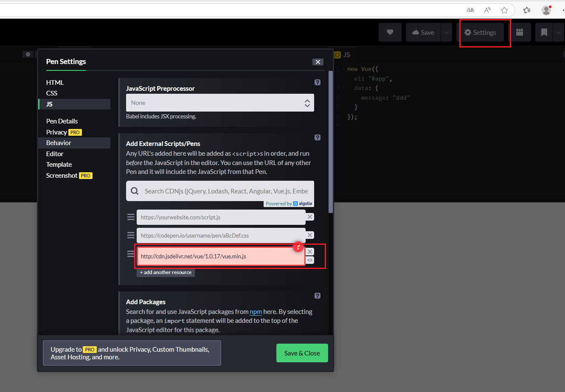Add page to favorites with star icon
Image resolution: width=565 pixels, height=392 pixels.
click(504, 10)
